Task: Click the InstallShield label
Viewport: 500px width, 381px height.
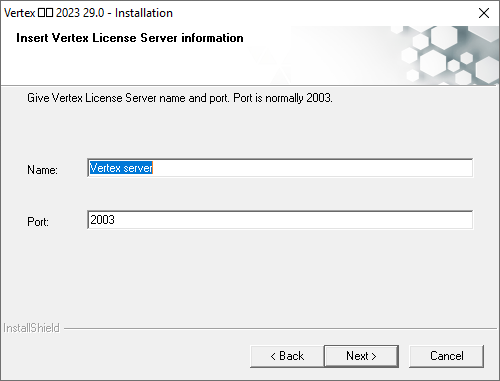Action: click(x=31, y=328)
